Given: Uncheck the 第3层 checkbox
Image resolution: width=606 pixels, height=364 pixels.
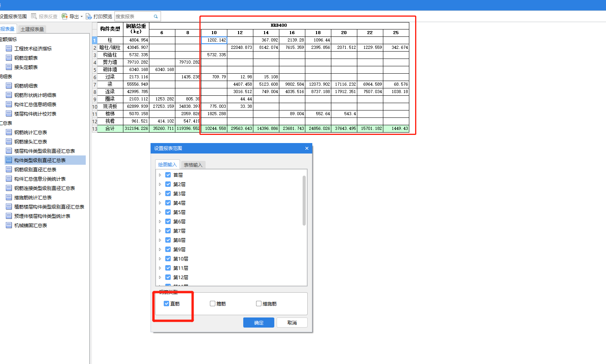Looking at the screenshot, I should coord(168,193).
